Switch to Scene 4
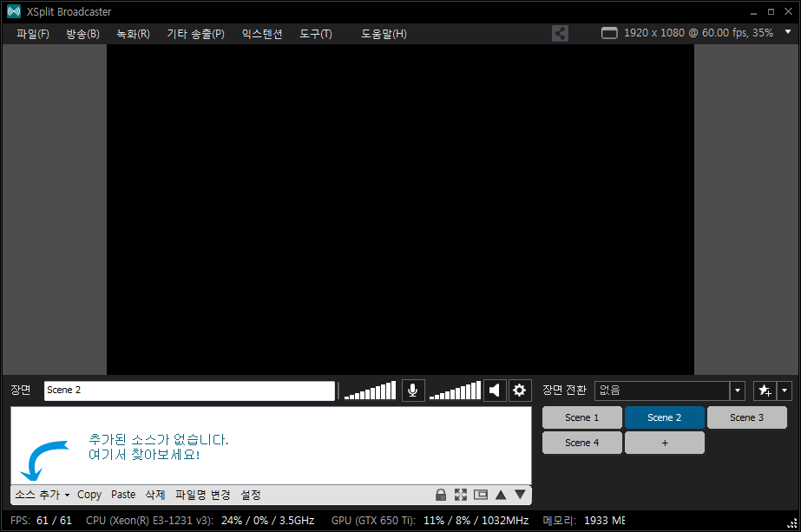 (x=581, y=443)
